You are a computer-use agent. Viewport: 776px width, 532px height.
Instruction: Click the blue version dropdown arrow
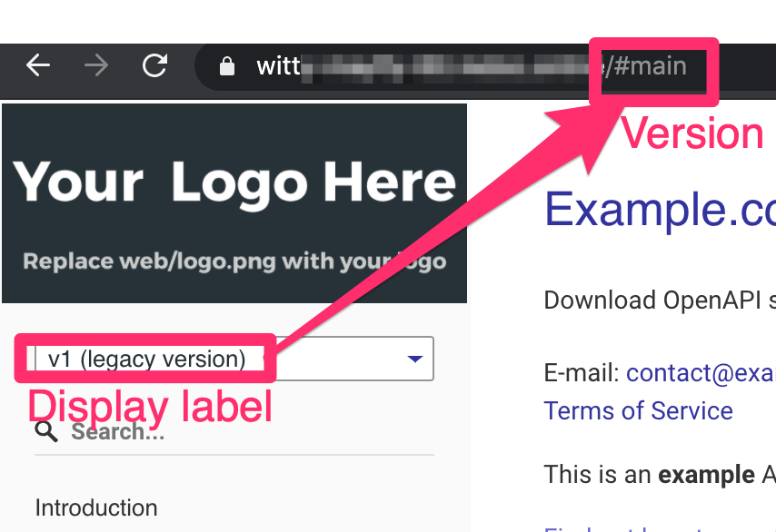tap(414, 359)
